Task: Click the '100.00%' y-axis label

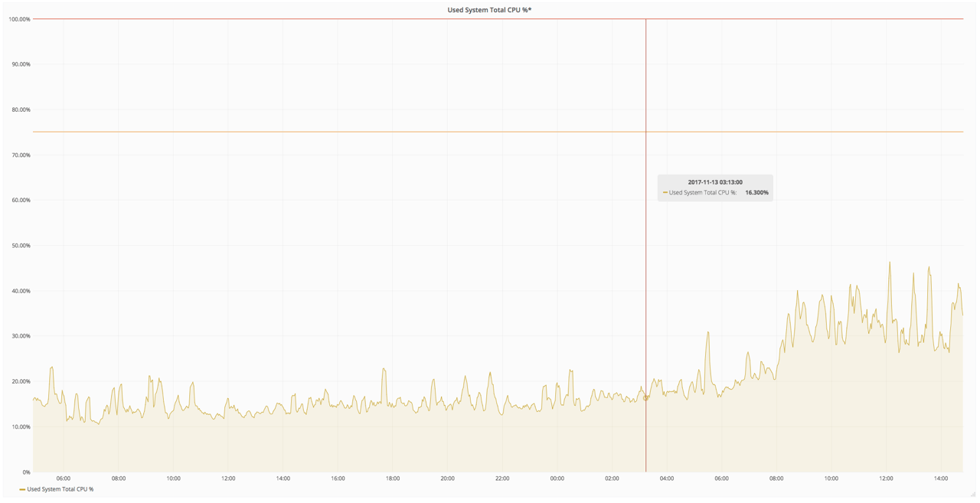Action: point(20,20)
